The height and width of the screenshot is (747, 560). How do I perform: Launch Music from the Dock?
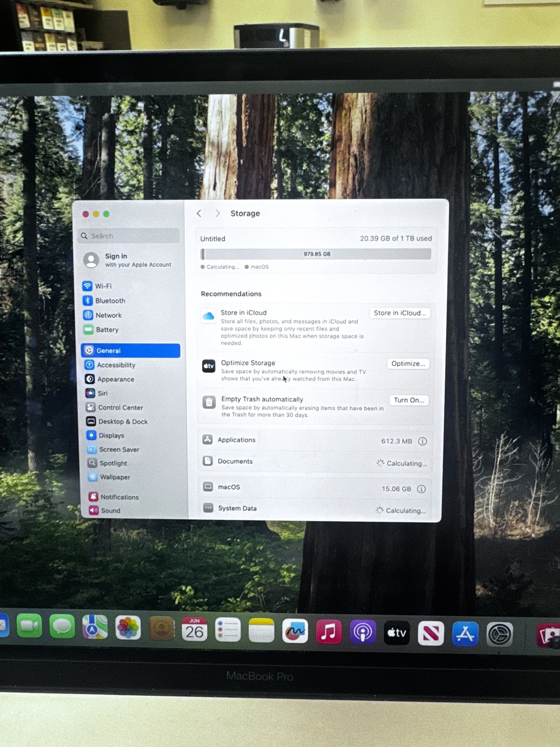pyautogui.click(x=329, y=632)
